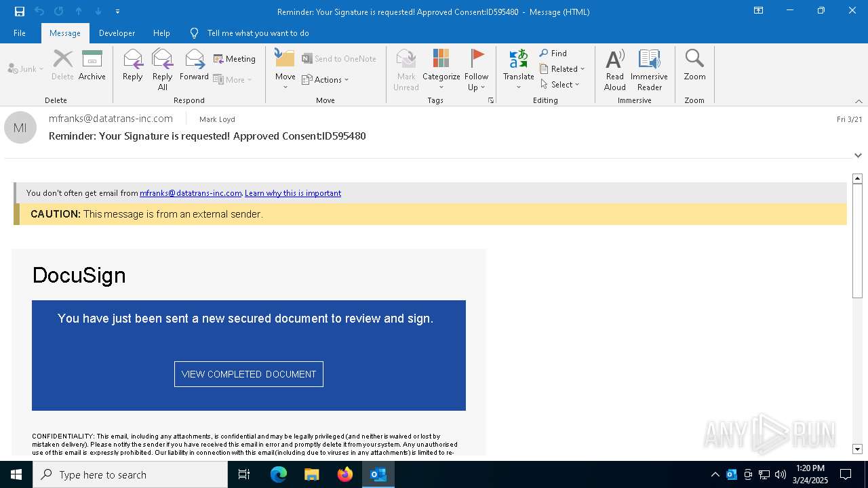Open the Windows Start menu
868x488 pixels.
[x=16, y=474]
